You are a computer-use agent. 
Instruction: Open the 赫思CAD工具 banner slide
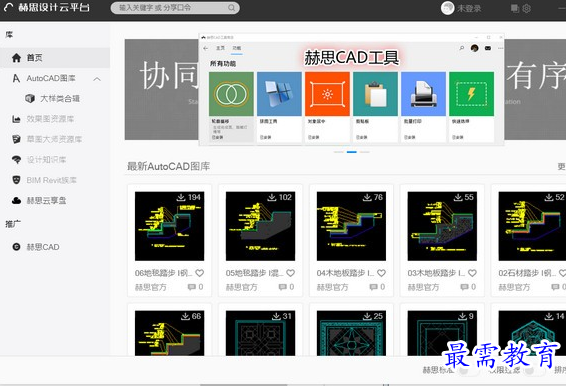tap(352, 90)
